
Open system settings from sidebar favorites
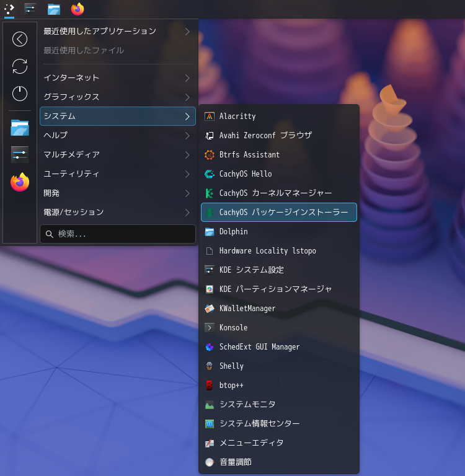[20, 154]
